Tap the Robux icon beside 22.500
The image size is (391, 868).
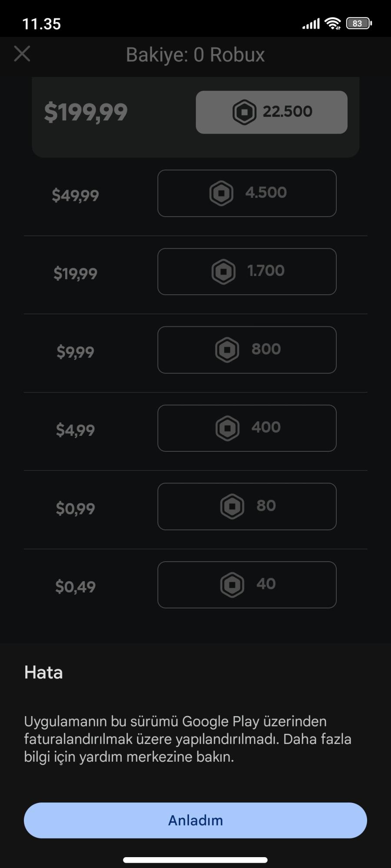(244, 112)
